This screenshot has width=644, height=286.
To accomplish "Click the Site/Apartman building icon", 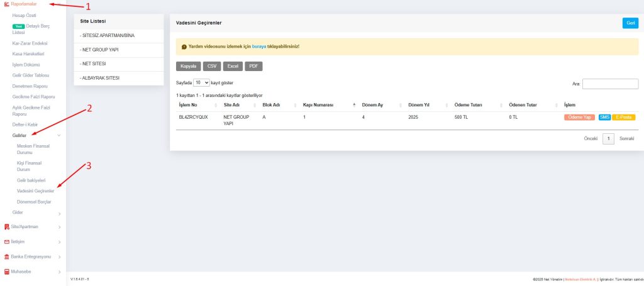I will (x=6, y=226).
